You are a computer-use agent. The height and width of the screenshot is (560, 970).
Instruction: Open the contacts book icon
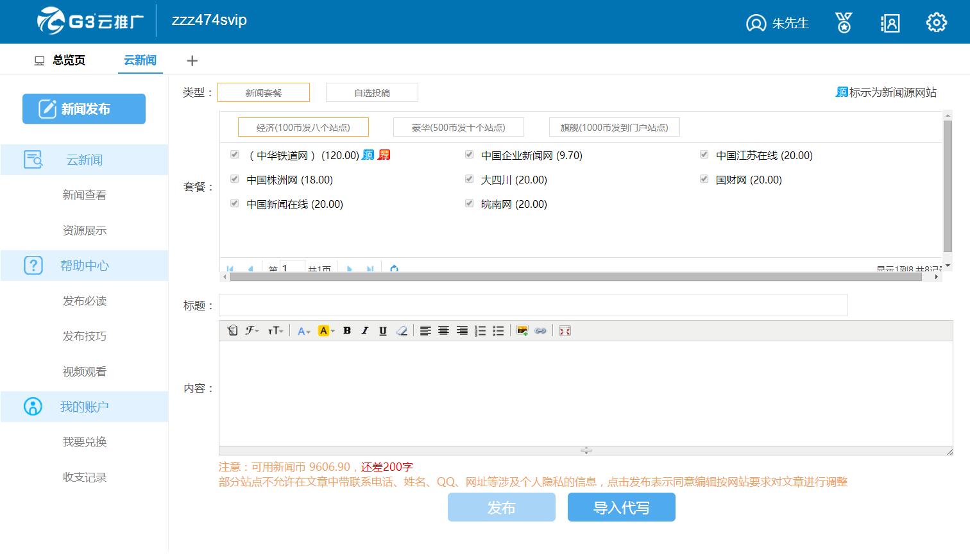[890, 23]
